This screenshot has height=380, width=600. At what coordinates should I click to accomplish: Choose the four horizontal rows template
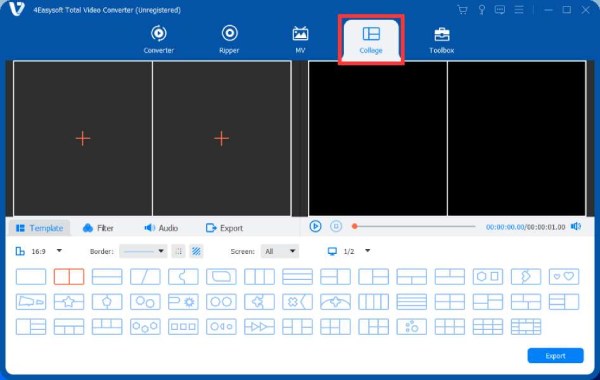[x=412, y=302]
